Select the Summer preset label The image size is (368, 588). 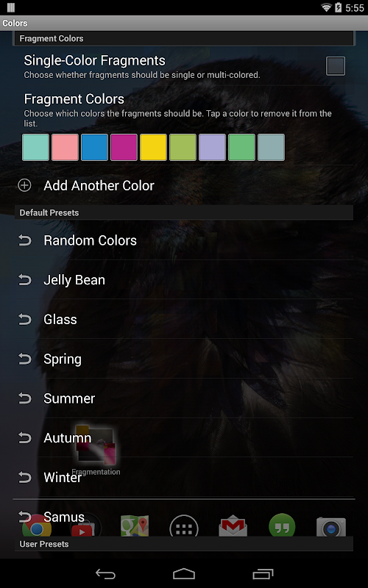69,398
